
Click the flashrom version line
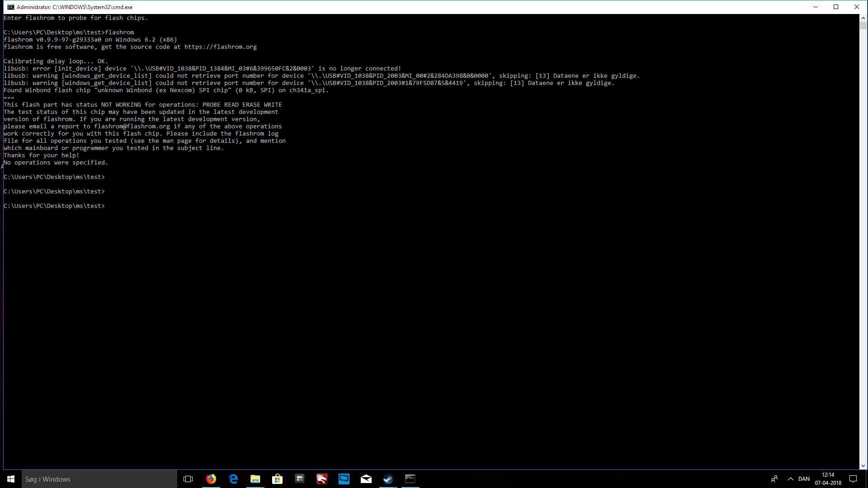pos(90,40)
